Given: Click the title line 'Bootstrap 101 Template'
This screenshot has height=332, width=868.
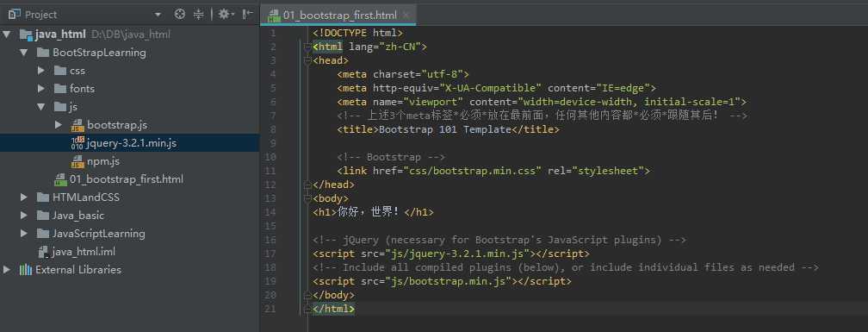Looking at the screenshot, I should pyautogui.click(x=449, y=129).
